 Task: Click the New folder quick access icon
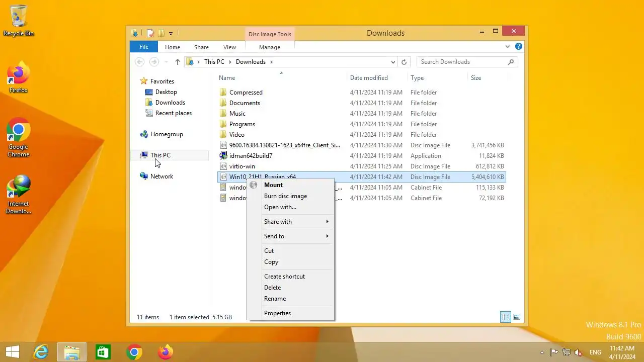[x=161, y=33]
